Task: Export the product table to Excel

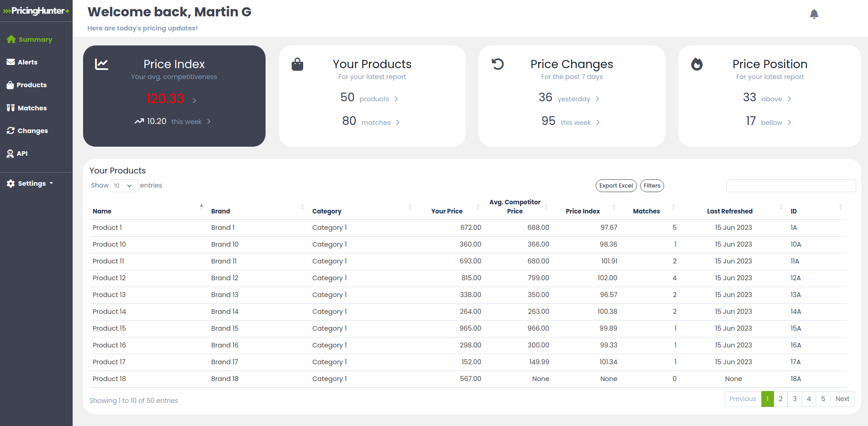Action: click(616, 186)
